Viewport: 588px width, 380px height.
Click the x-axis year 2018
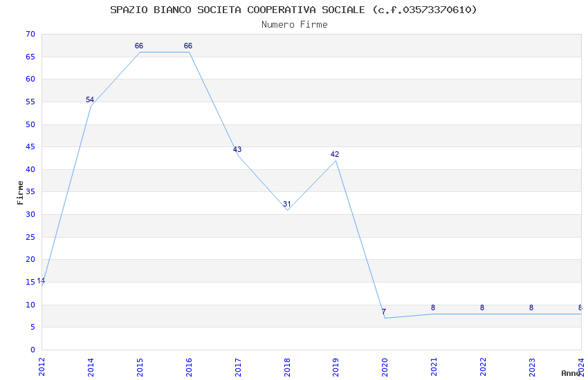coord(287,367)
